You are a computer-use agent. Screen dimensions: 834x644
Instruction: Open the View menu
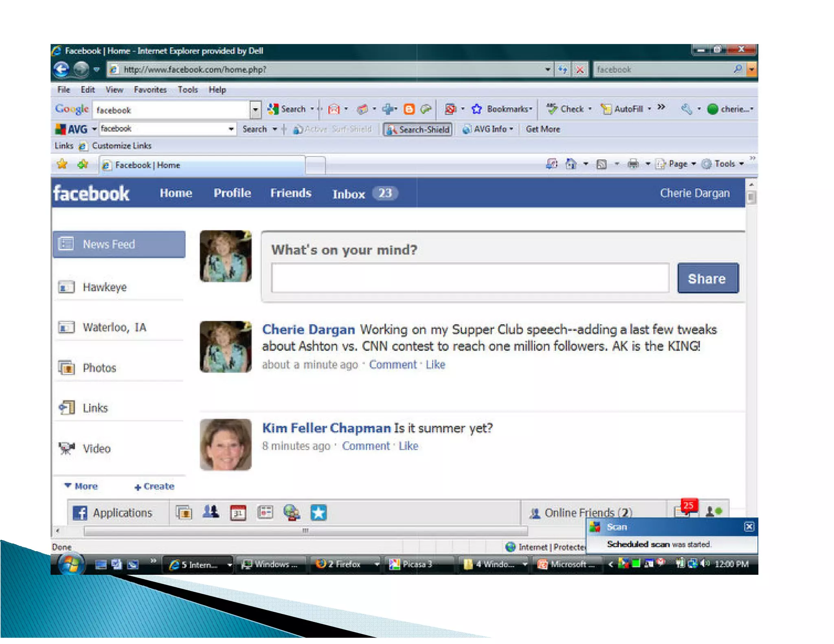pos(114,90)
